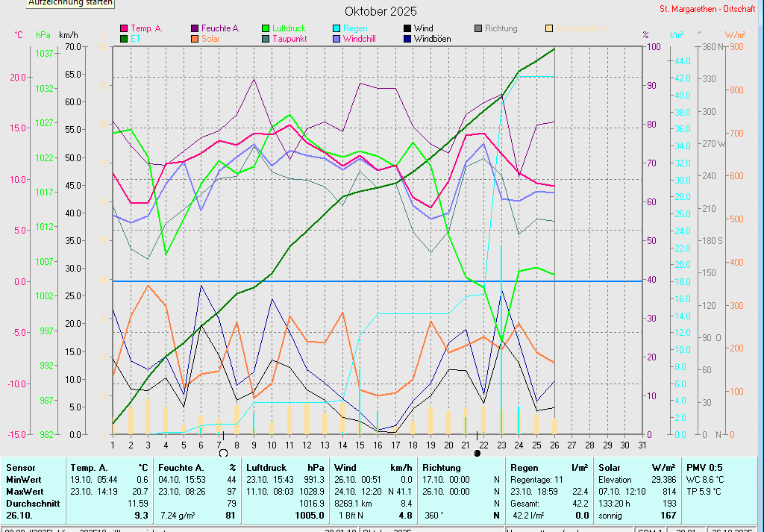The image size is (764, 532).
Task: Click the Temp. A. pink legend square
Action: coord(124,28)
